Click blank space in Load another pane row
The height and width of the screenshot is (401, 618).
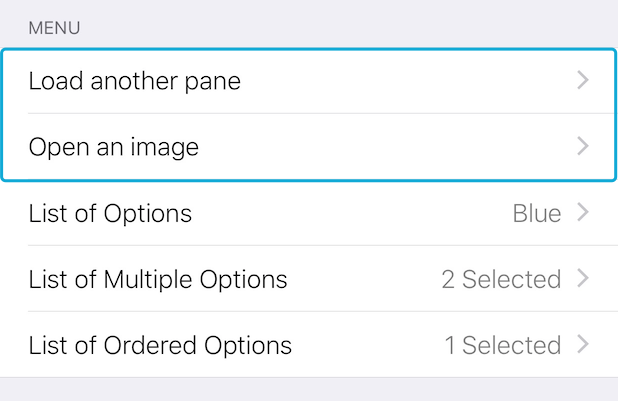406,81
